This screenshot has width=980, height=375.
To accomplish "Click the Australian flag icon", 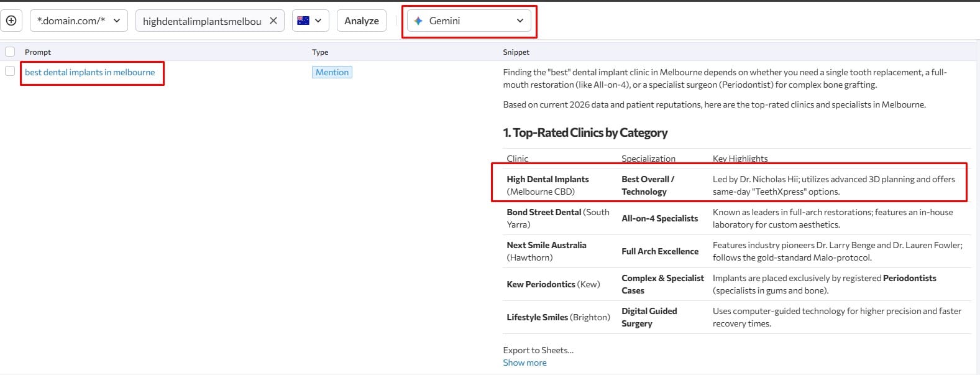I will tap(303, 21).
